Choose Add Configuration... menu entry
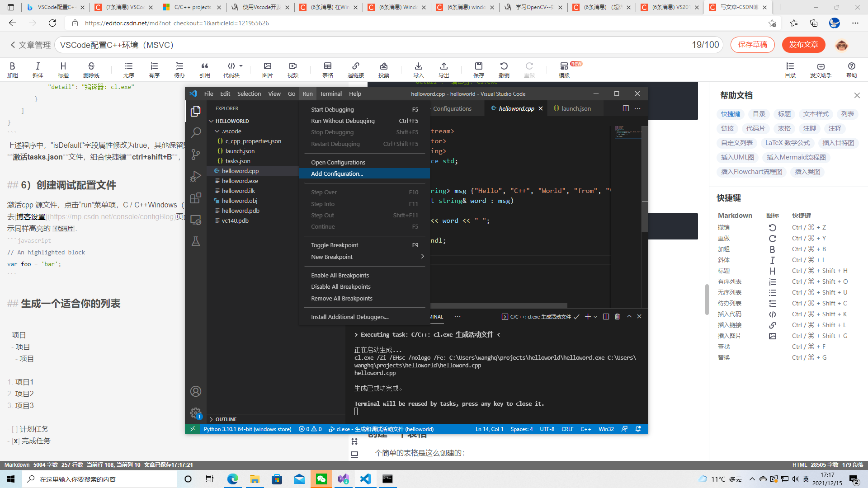 pyautogui.click(x=364, y=174)
